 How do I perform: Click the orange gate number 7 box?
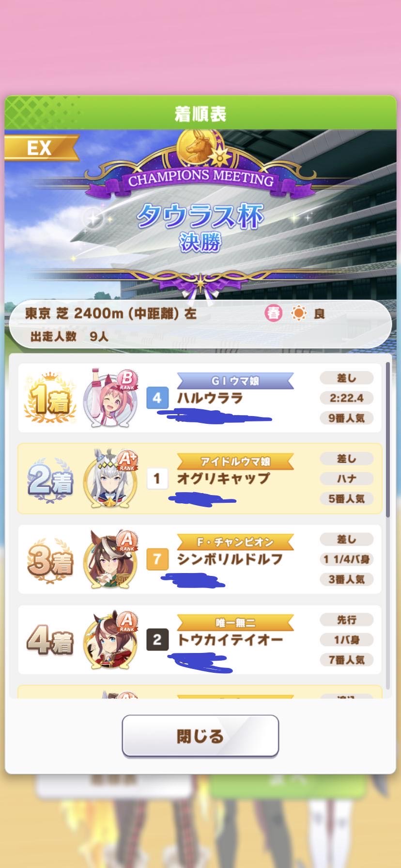[x=157, y=559]
